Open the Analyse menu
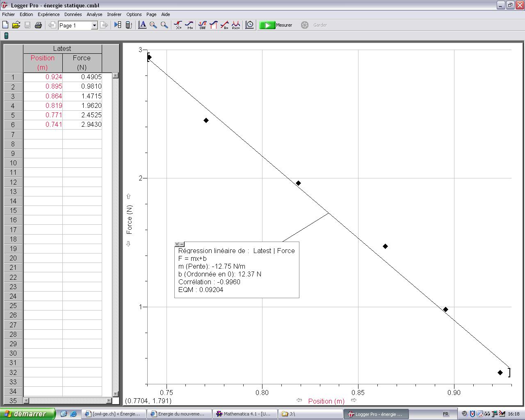This screenshot has width=525, height=420. 94,14
